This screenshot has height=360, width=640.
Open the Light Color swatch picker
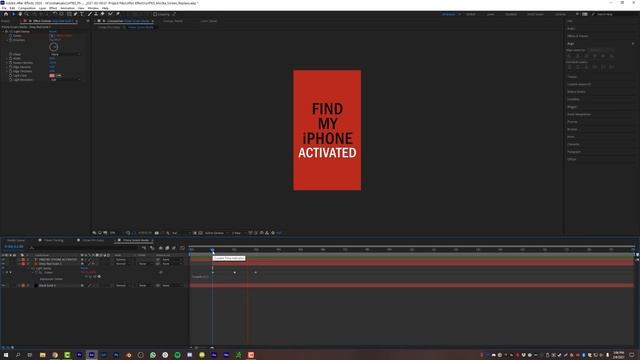pos(52,76)
